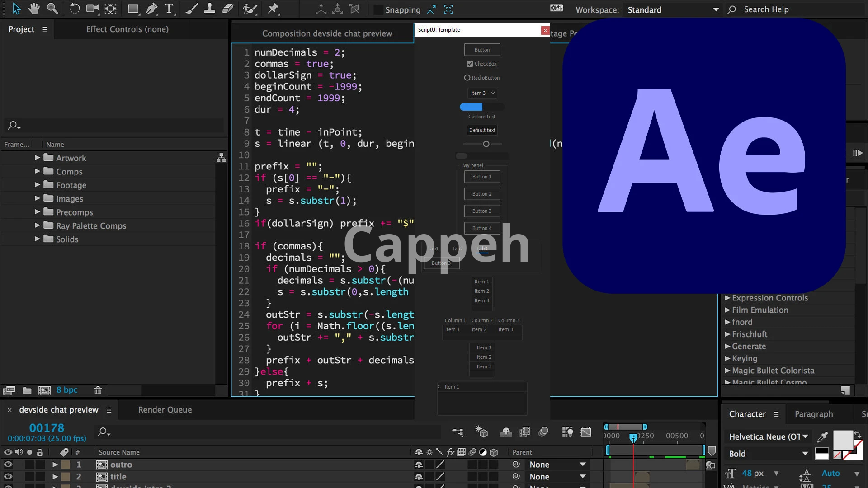Image resolution: width=868 pixels, height=488 pixels.
Task: Switch to the Render Queue tab
Action: 165,410
